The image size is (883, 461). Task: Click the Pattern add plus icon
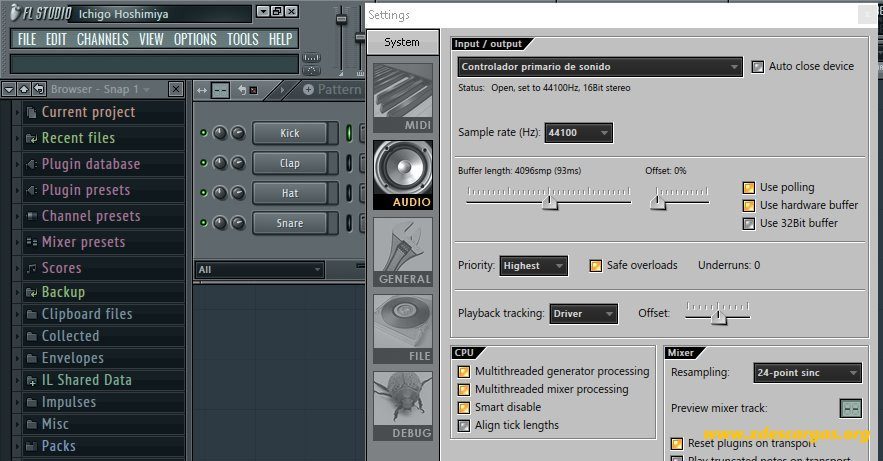308,89
